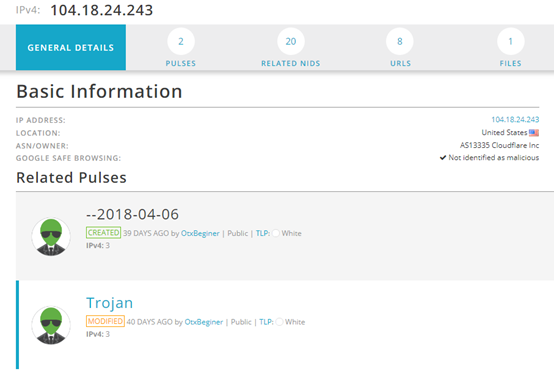Screen dimensions: 554x374
Task: Click the White TLP circle on --2018-04-06 pulse
Action: [276, 233]
